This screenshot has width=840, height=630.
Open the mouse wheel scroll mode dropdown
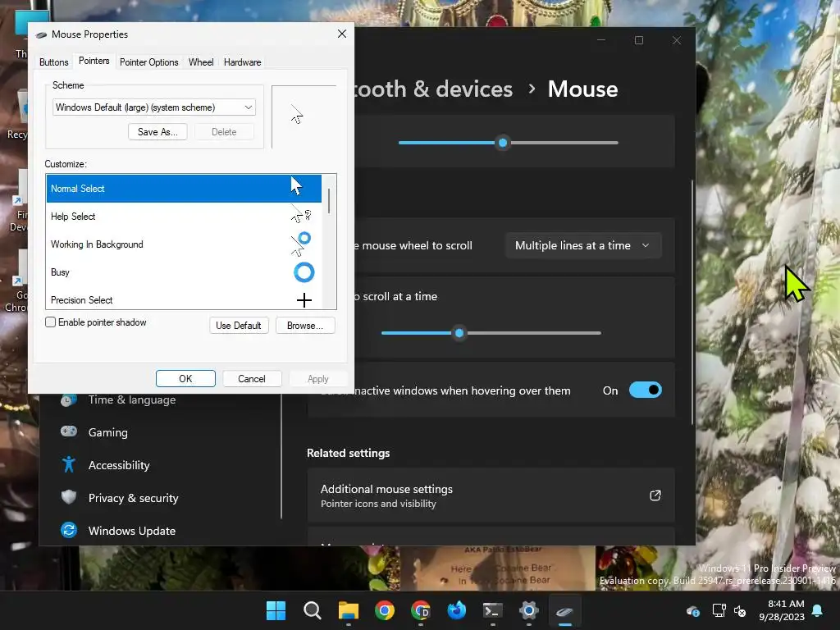(x=583, y=245)
